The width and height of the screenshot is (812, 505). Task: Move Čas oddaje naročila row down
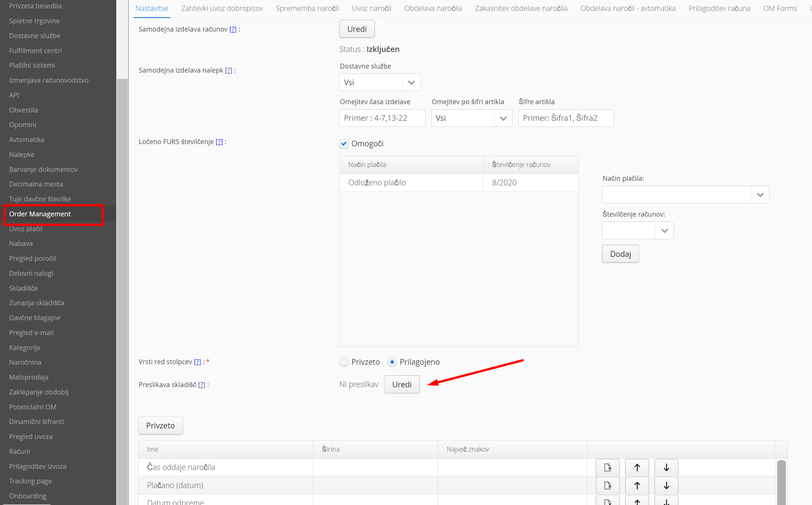[x=666, y=467]
